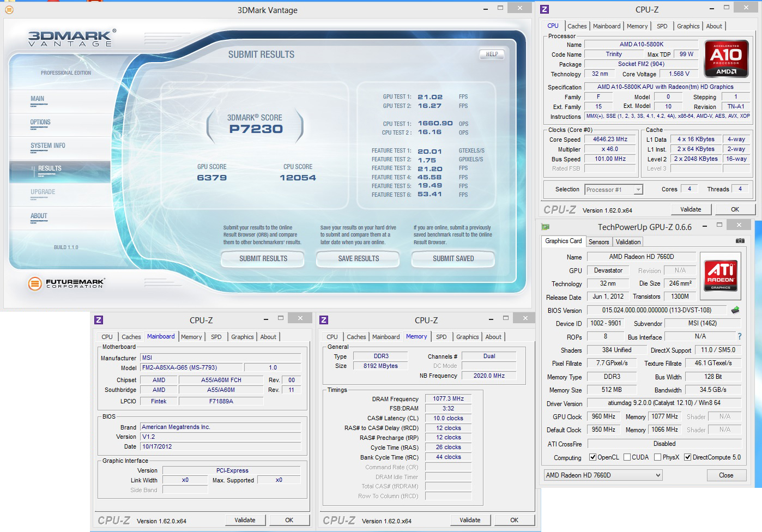Click the AMD A10 processor logo
The image size is (762, 532).
[726, 57]
